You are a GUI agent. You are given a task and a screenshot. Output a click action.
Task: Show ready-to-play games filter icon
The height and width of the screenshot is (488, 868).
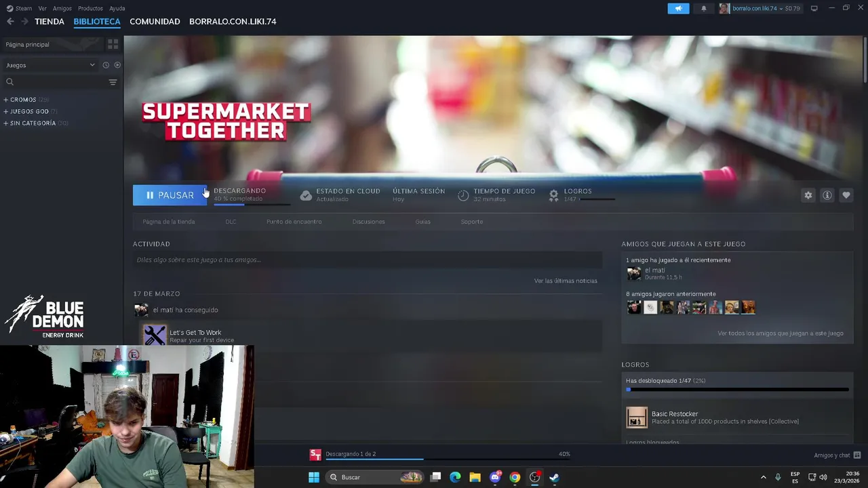tap(117, 65)
